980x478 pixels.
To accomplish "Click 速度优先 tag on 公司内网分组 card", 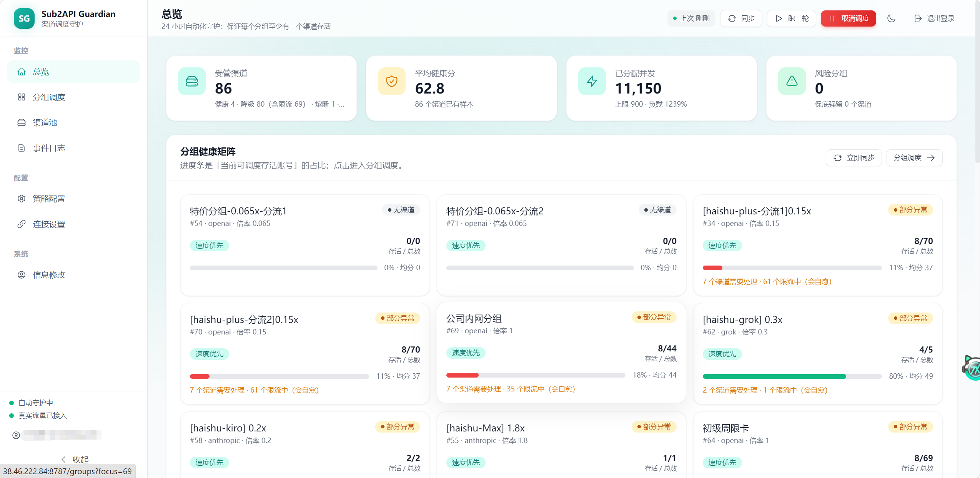I will (x=466, y=353).
